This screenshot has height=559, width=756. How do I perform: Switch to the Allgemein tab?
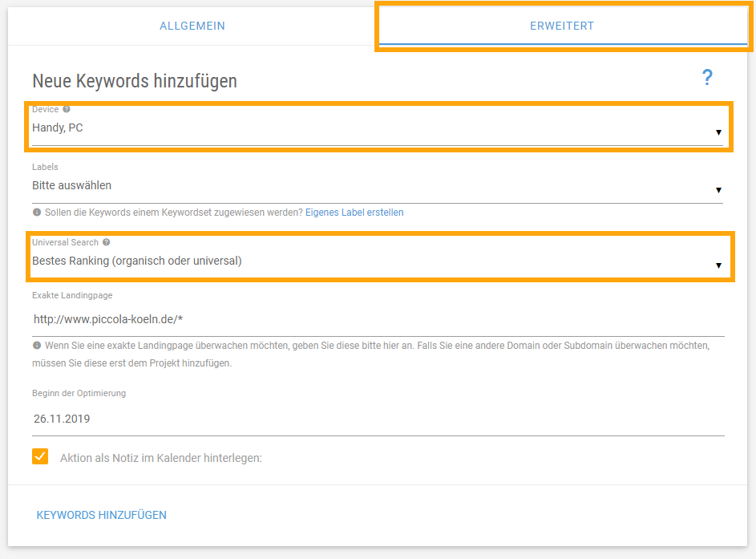pyautogui.click(x=192, y=26)
